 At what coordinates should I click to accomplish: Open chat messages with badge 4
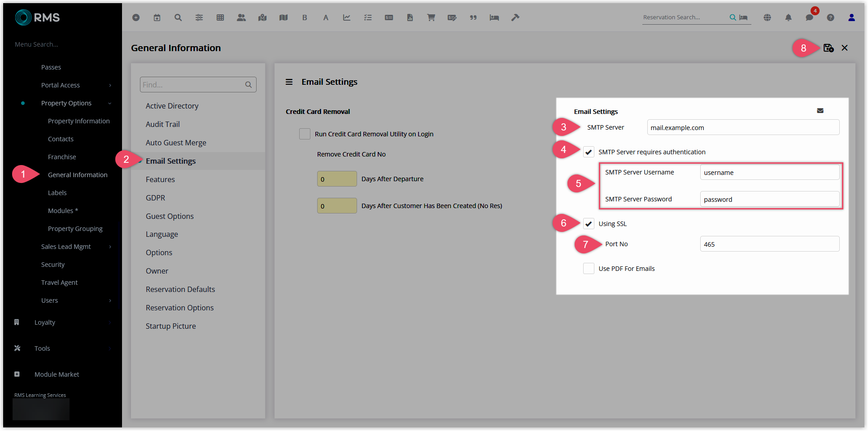(x=810, y=17)
